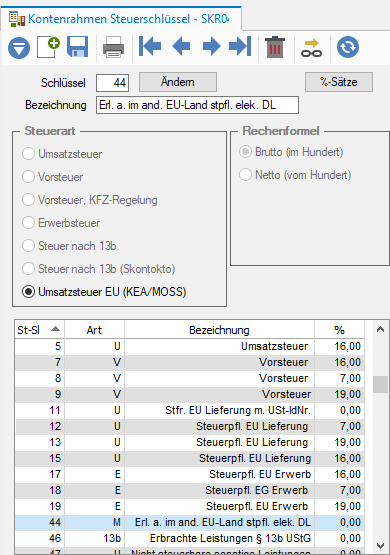Click the 7,00 percent cell in row 18
The height and width of the screenshot is (555, 390).
tap(339, 490)
